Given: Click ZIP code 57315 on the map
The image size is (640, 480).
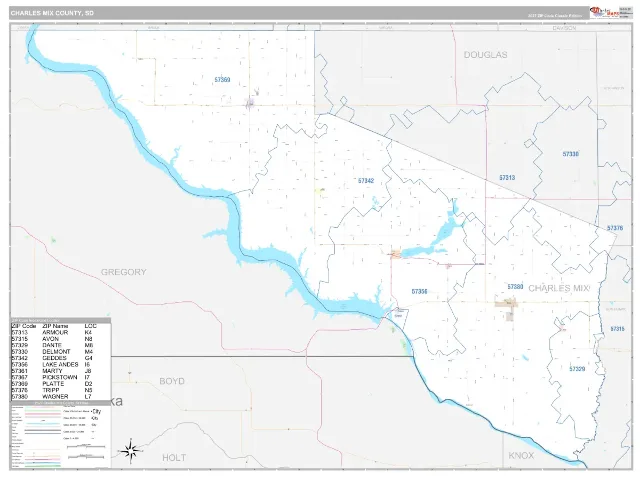Looking at the screenshot, I should [x=617, y=329].
